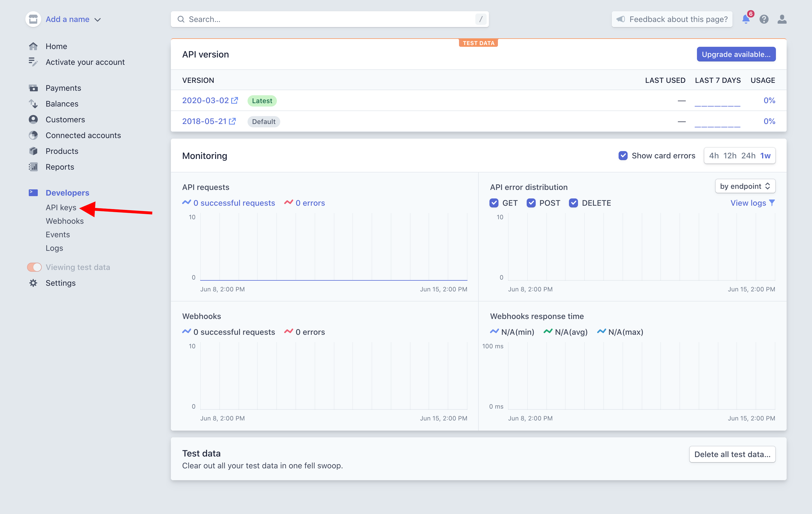
Task: Open Webhooks in Developers menu
Action: (64, 221)
